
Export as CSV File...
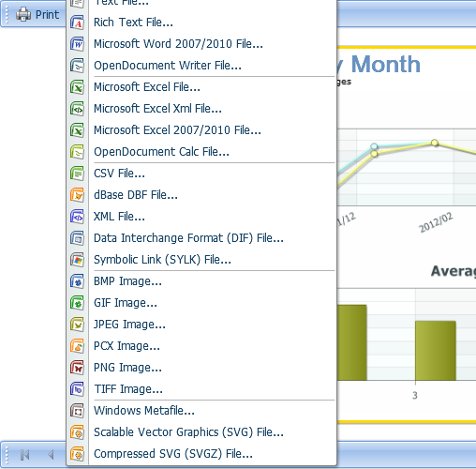point(201,174)
